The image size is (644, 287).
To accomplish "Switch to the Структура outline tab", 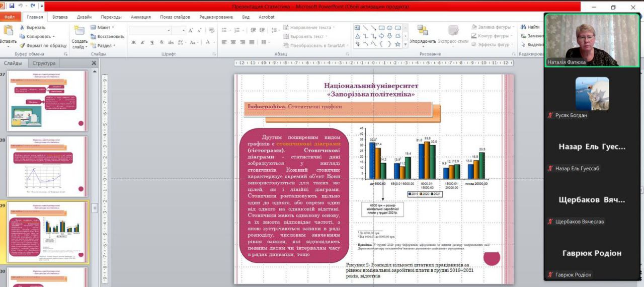I will (x=44, y=63).
